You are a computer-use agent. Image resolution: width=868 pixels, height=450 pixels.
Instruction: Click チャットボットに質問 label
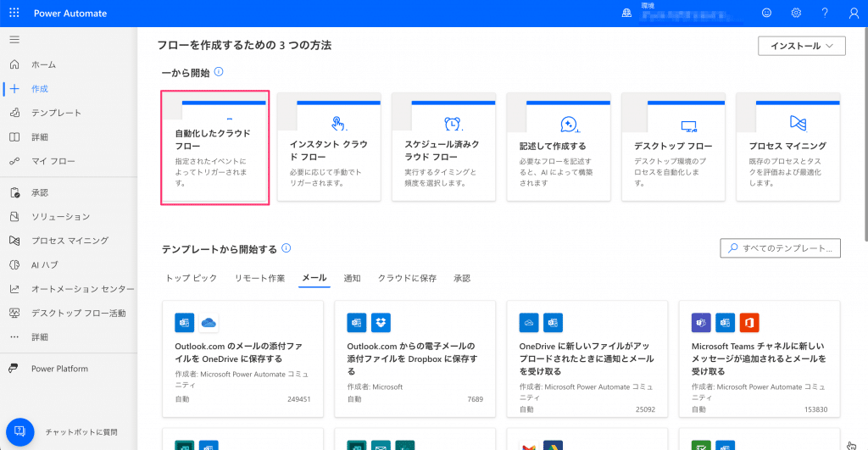pyautogui.click(x=81, y=432)
